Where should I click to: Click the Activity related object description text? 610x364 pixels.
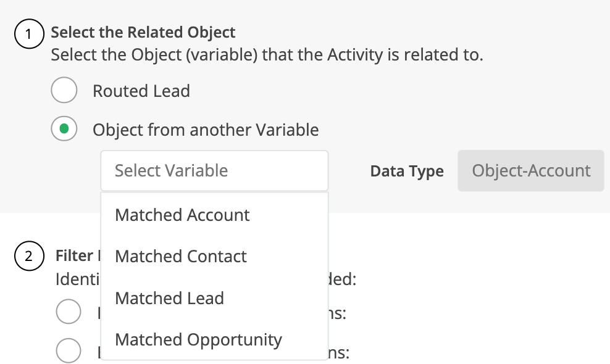(266, 54)
